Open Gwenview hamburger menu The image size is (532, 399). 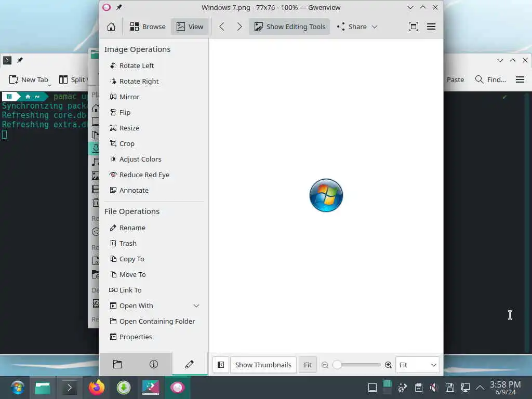point(431,26)
